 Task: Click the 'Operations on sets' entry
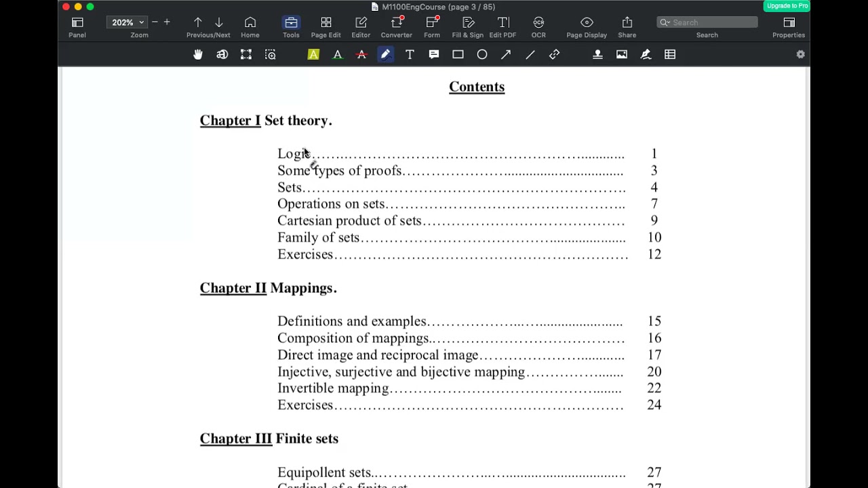click(332, 204)
